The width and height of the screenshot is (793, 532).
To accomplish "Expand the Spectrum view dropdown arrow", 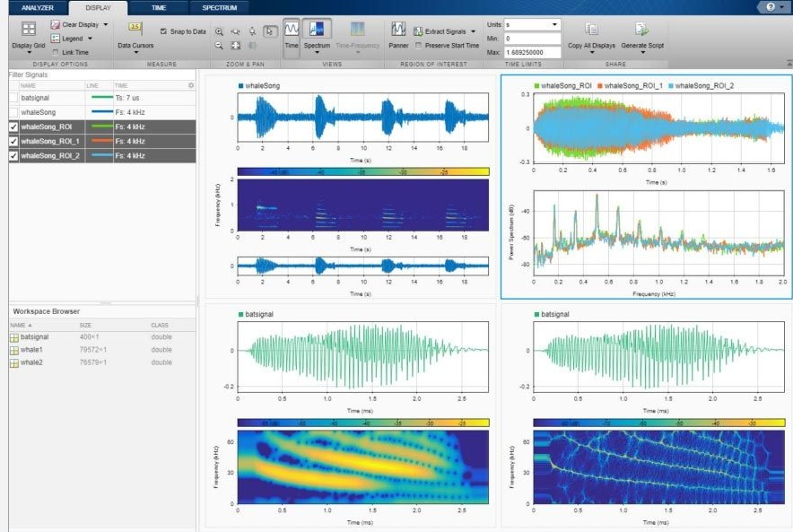I will pyautogui.click(x=317, y=53).
